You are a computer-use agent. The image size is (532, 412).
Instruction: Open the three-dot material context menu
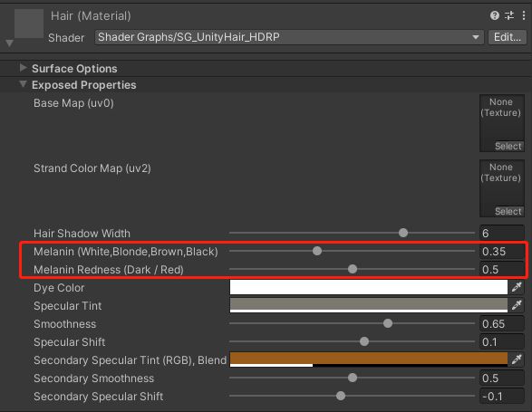tap(524, 15)
